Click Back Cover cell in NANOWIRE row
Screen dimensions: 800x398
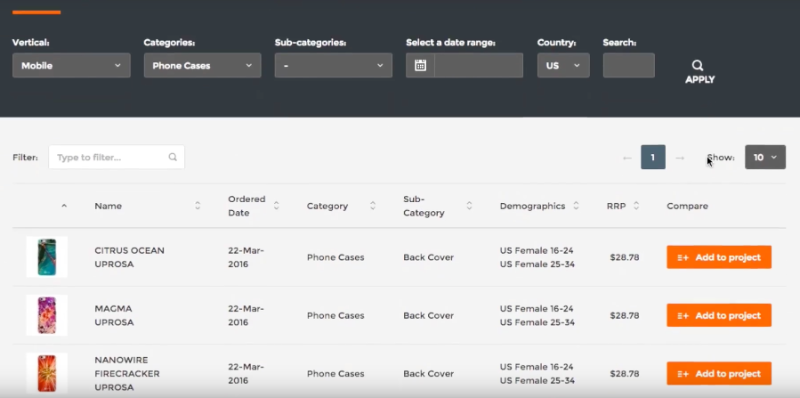coord(429,374)
